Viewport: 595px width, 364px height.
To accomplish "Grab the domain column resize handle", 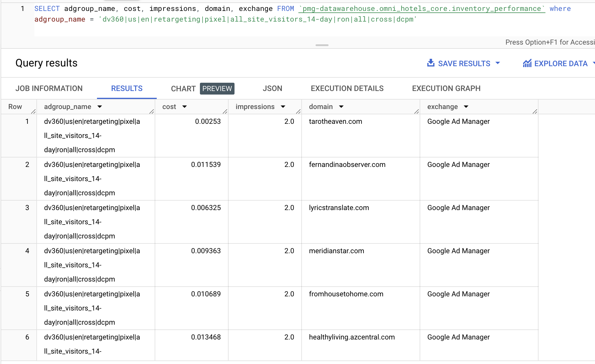I will click(417, 111).
